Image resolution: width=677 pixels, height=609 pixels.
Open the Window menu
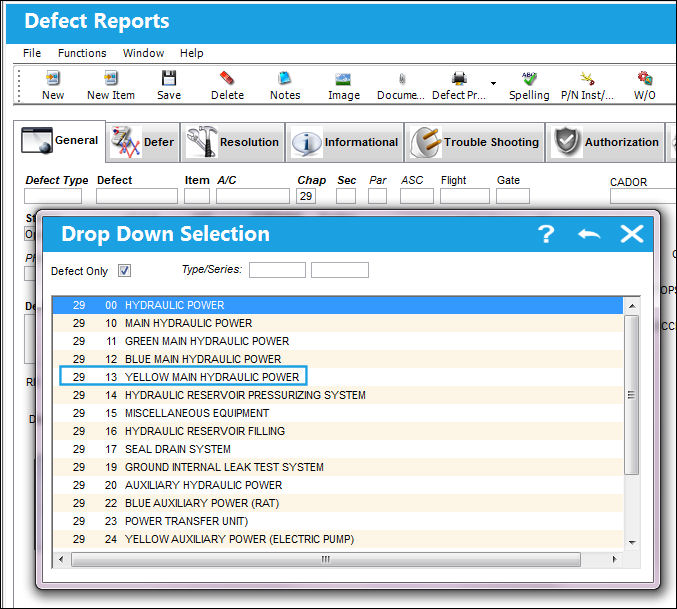pos(143,53)
